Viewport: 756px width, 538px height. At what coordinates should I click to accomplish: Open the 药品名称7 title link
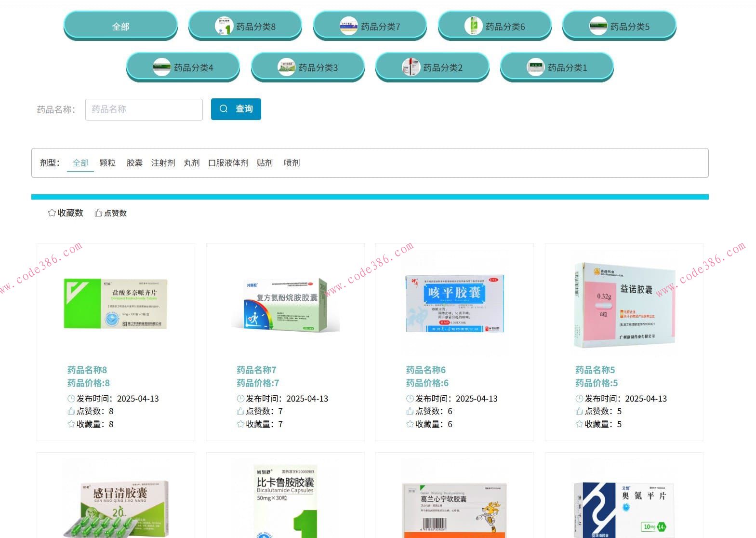pos(256,370)
